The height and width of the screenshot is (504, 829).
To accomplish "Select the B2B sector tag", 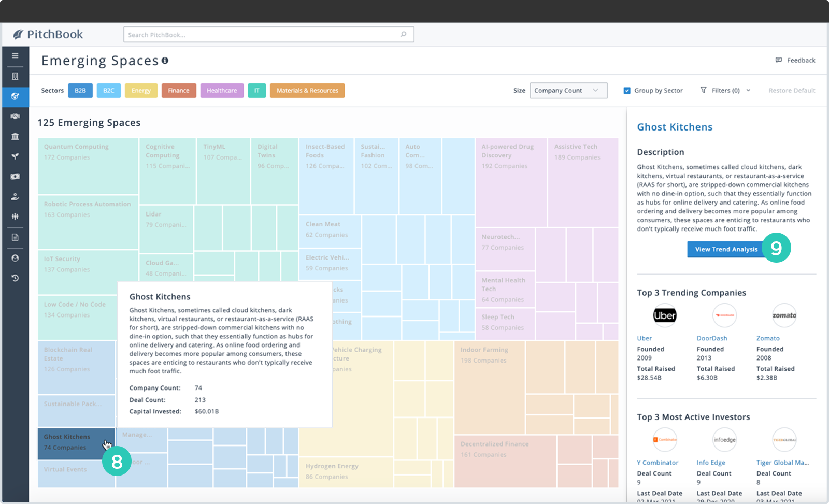I will tap(80, 91).
